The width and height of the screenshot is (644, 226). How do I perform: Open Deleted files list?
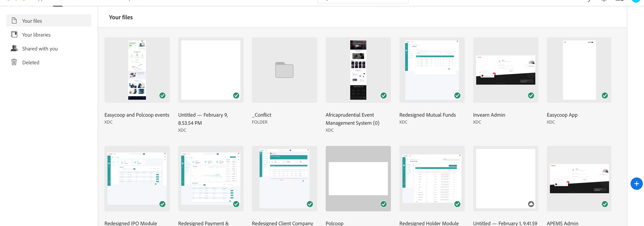pos(31,62)
